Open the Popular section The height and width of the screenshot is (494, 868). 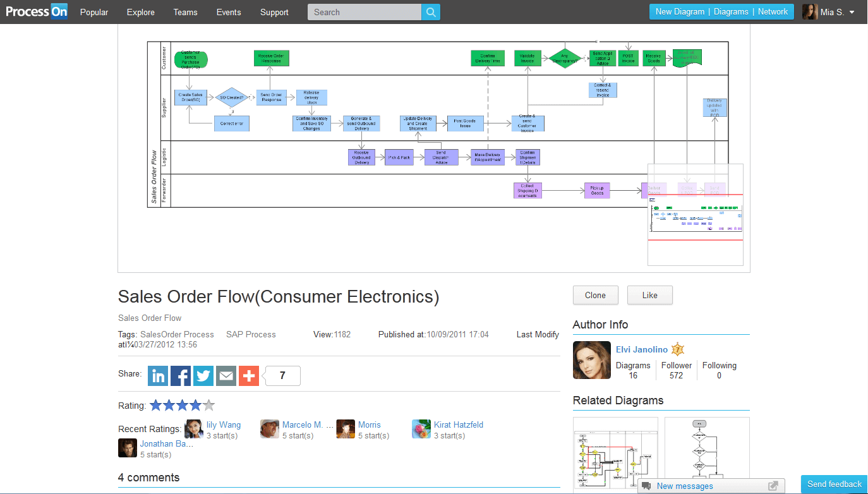(93, 11)
